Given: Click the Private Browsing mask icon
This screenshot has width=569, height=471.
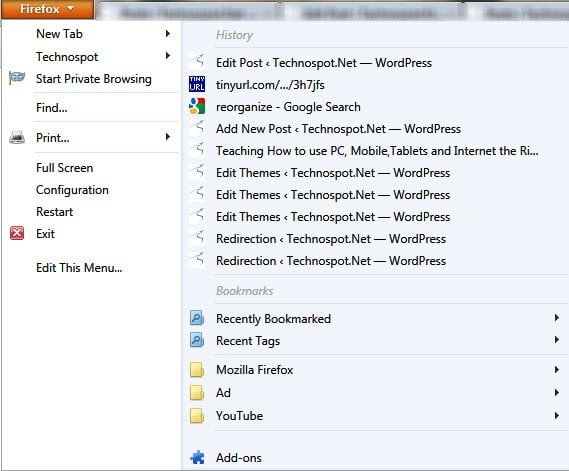Looking at the screenshot, I should coord(17,78).
